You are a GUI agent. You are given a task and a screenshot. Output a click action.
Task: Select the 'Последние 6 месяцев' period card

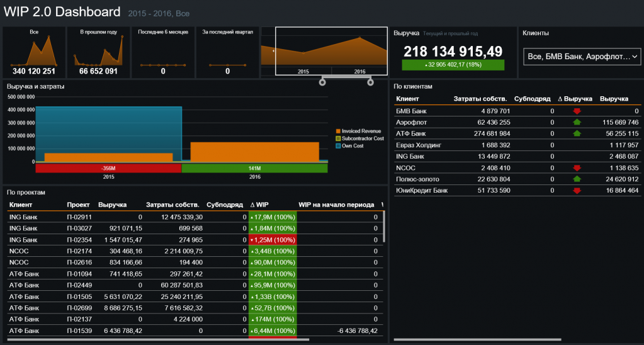point(163,53)
